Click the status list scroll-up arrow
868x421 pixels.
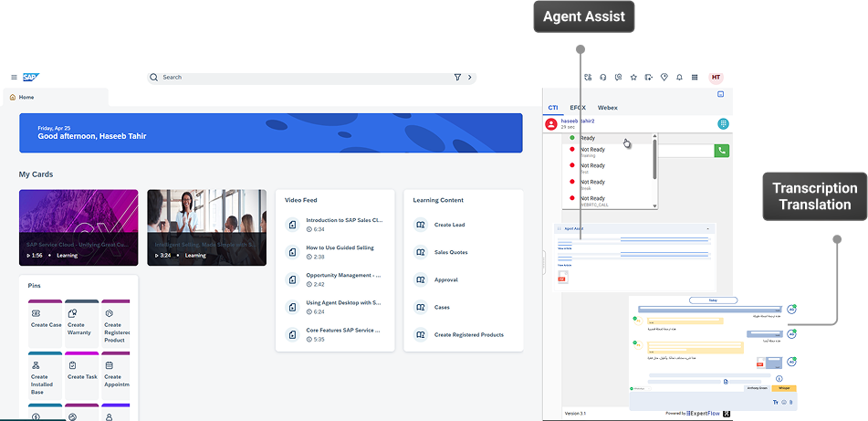click(655, 136)
